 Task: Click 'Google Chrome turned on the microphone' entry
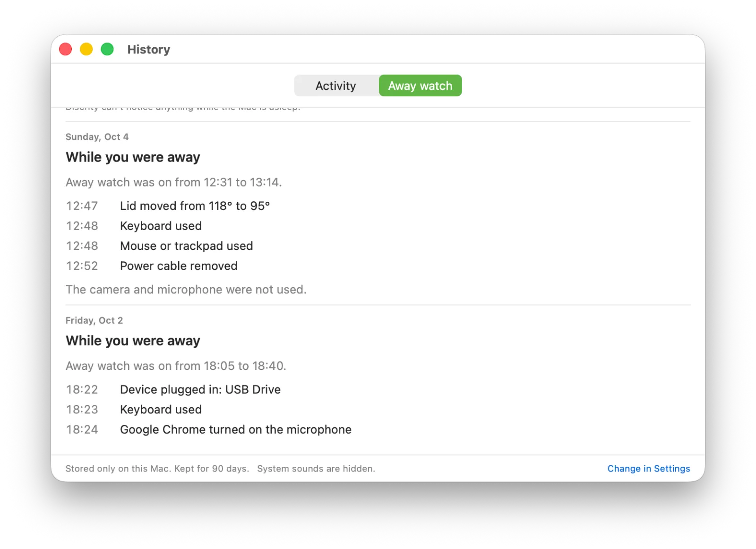pyautogui.click(x=236, y=429)
